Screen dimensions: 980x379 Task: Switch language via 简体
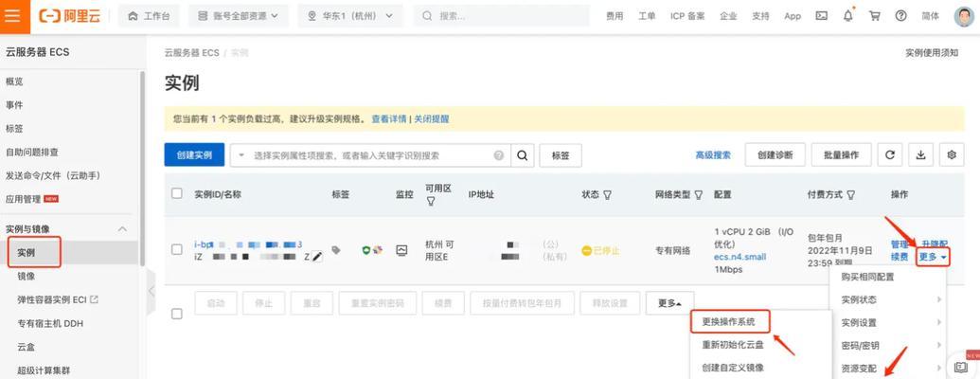click(x=930, y=16)
